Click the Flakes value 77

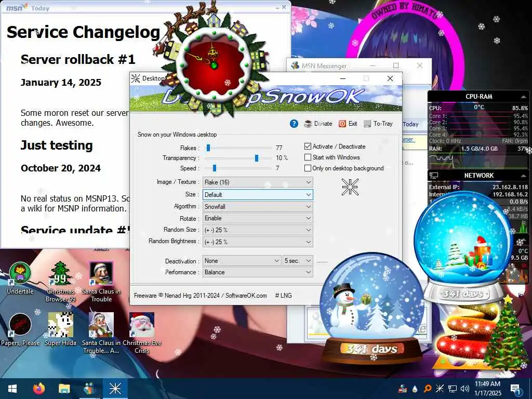[279, 148]
